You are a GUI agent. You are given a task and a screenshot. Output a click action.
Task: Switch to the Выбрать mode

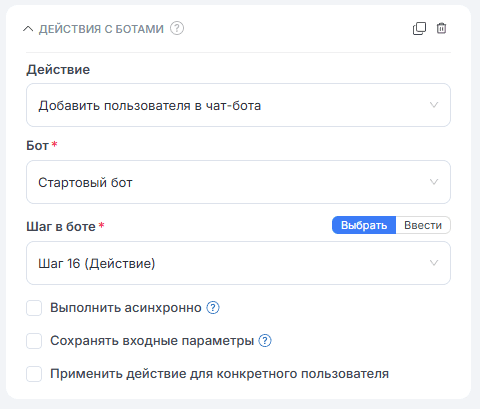point(364,225)
